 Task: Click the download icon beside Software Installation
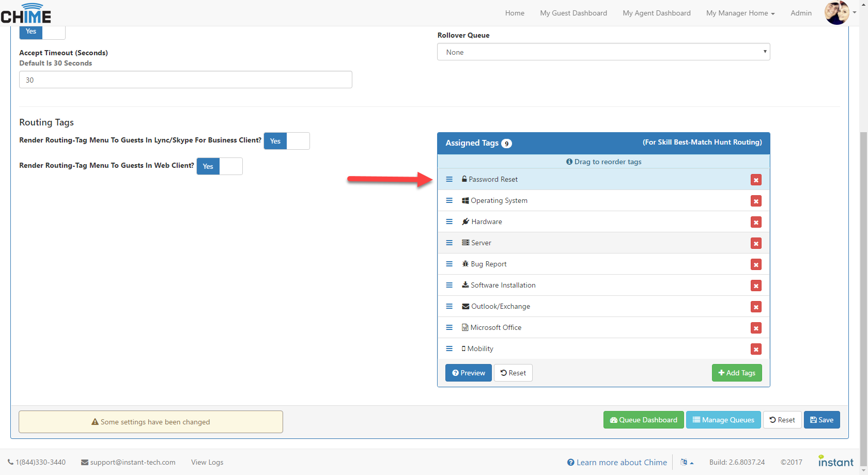tap(465, 284)
